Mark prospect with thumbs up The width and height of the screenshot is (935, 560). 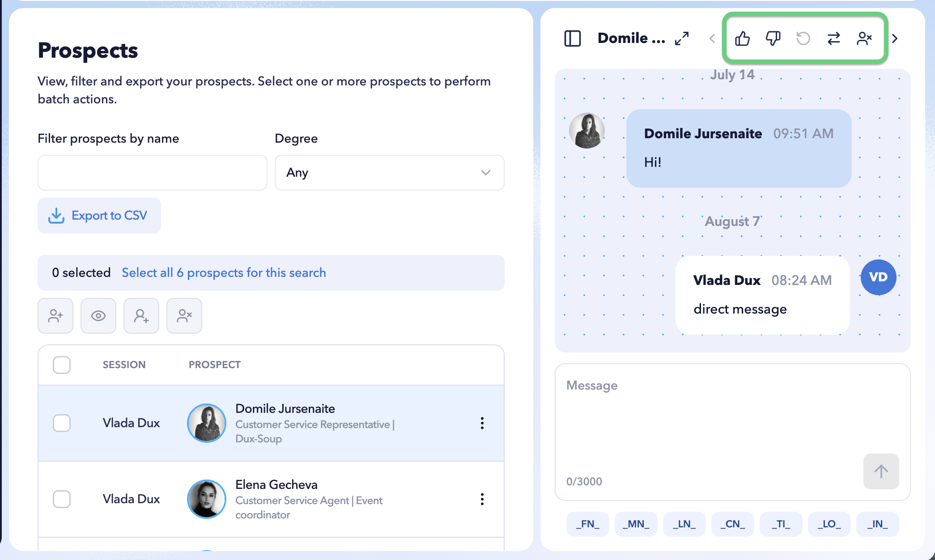point(743,38)
